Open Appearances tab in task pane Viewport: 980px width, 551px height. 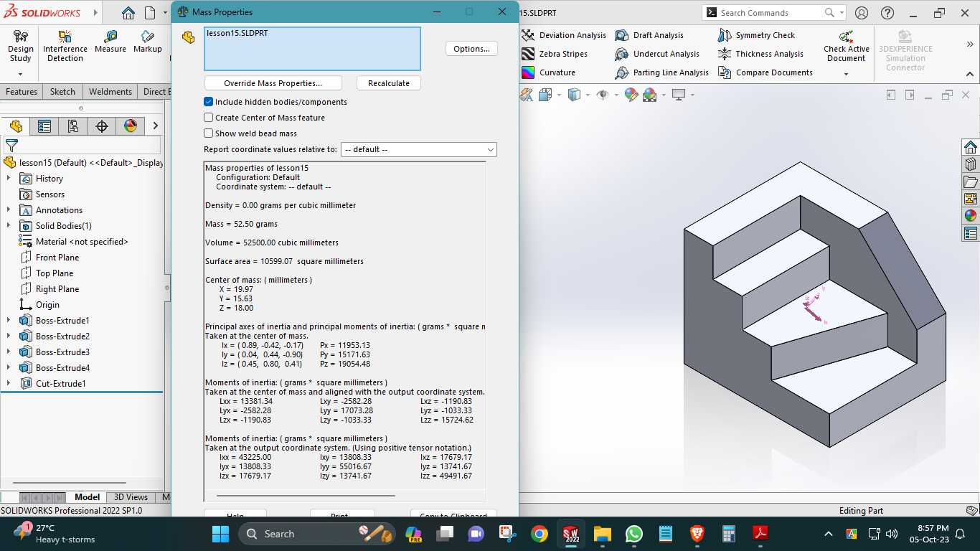[x=971, y=216]
